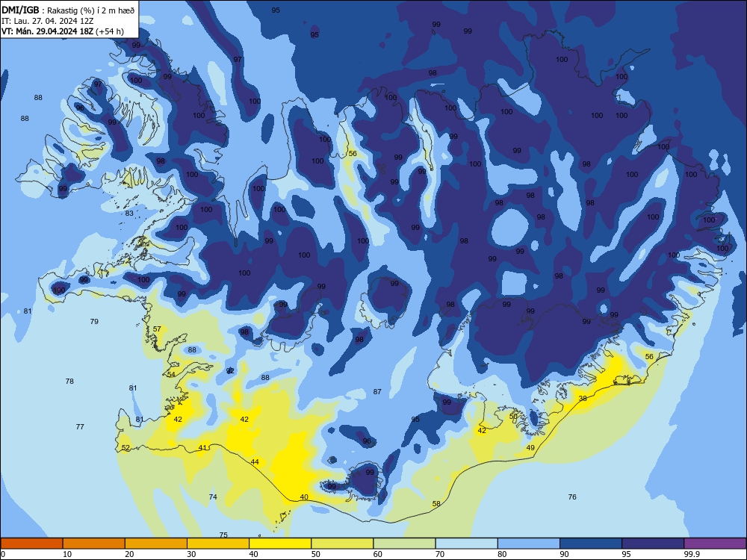
Task: Click the dark orange 0–10 legend swatch
Action: coord(31,544)
